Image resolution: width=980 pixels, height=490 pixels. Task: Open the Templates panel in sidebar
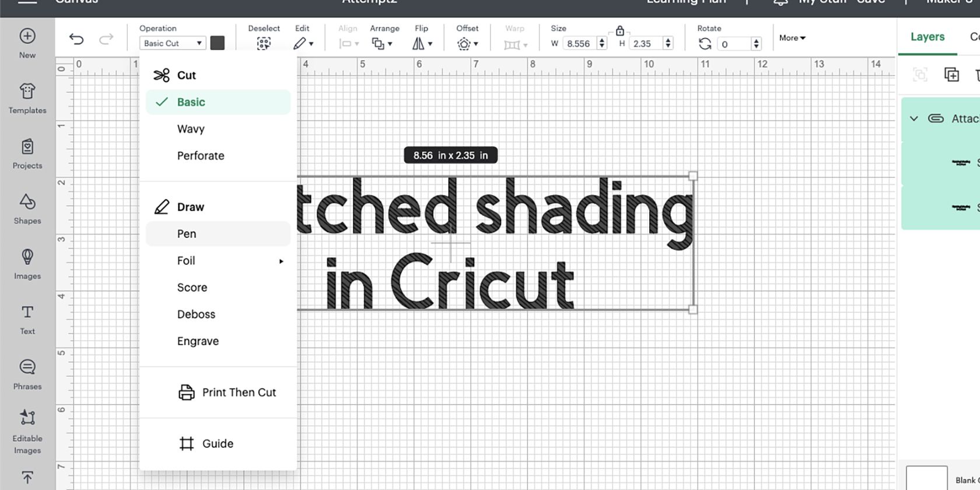27,98
